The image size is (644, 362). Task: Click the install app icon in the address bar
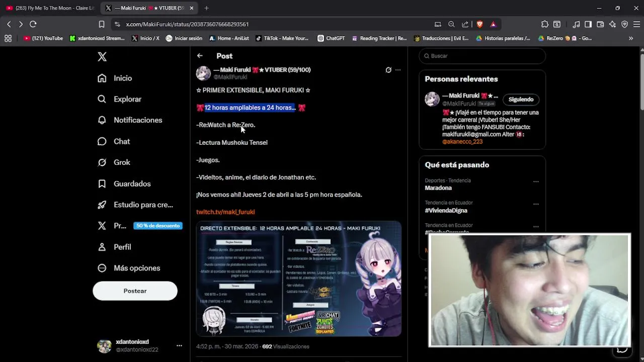pos(438,24)
